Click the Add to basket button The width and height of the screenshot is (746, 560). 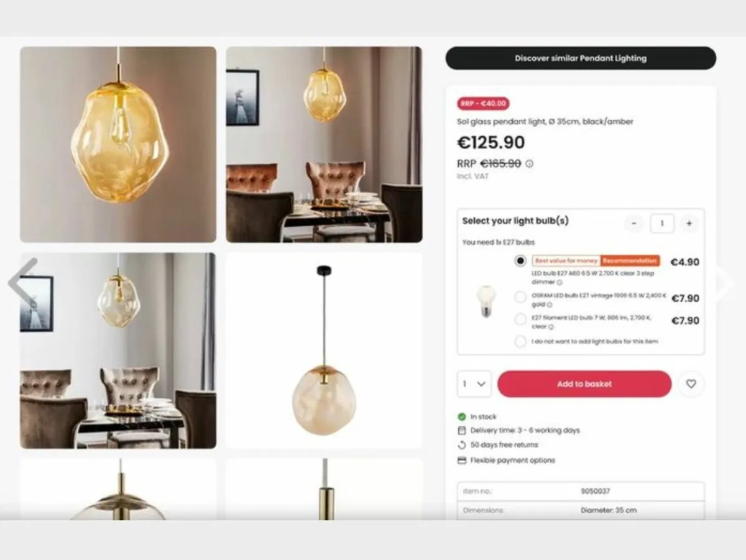pyautogui.click(x=584, y=384)
